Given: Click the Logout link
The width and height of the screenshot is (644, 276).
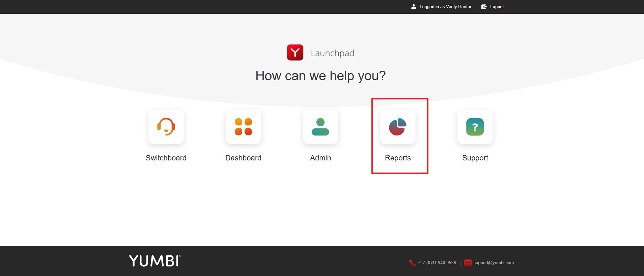Looking at the screenshot, I should [x=497, y=7].
